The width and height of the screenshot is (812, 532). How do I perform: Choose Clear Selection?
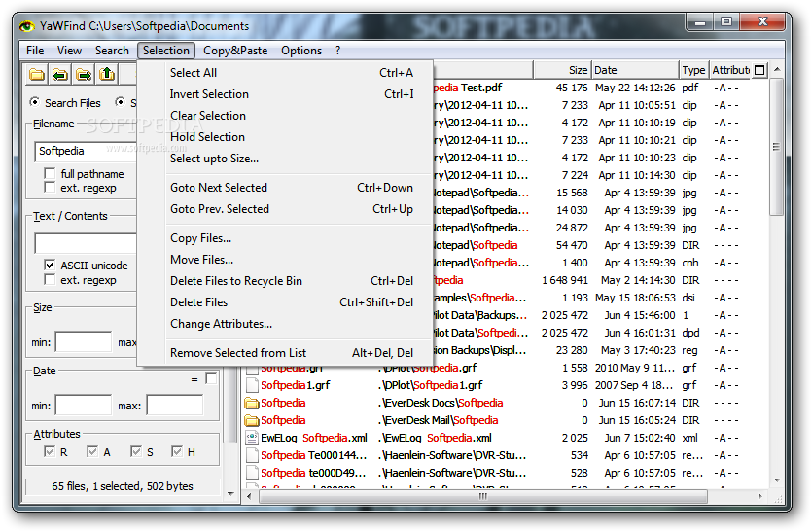[x=285, y=116]
